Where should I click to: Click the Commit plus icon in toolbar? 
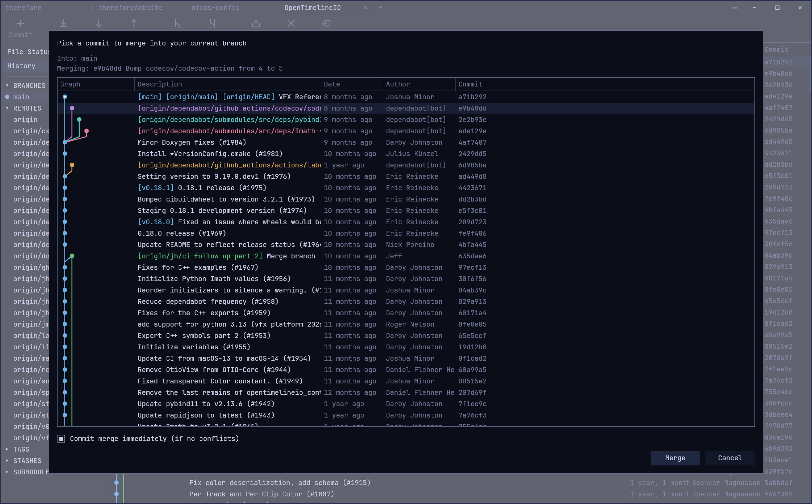(20, 23)
